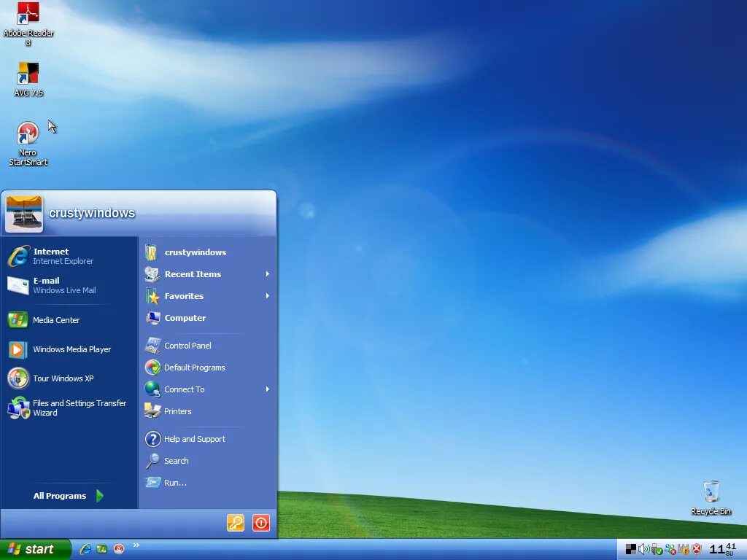Open Adobe Reader 8 desktop shortcut
The image size is (747, 560).
28,24
